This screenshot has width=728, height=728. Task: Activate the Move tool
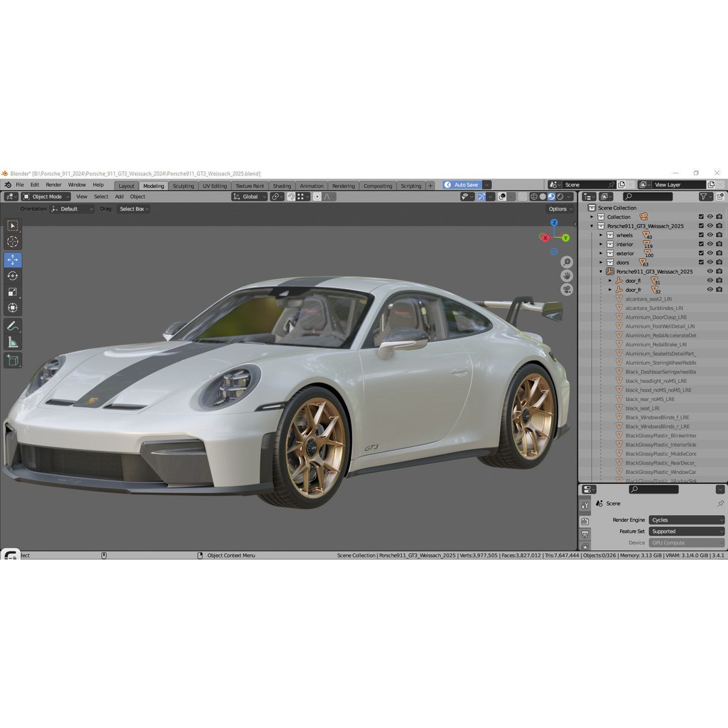point(13,260)
